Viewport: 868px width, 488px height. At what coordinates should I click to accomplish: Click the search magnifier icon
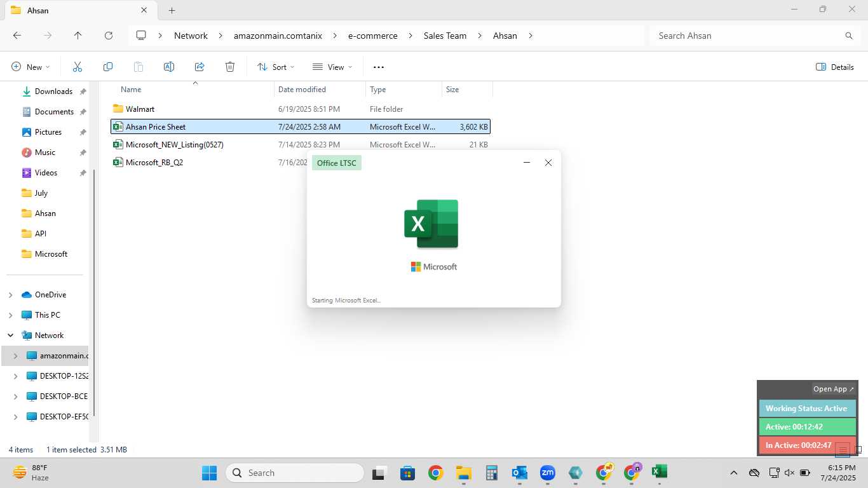coord(849,36)
